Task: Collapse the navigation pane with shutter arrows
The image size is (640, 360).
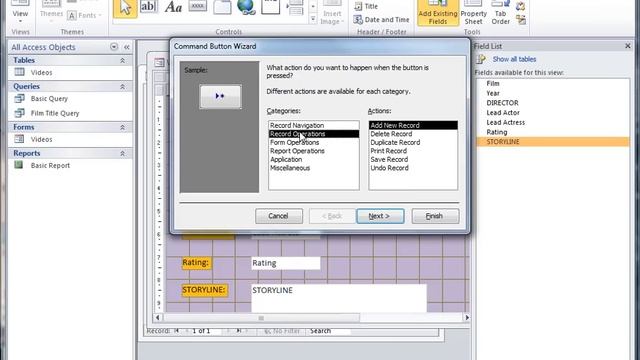Action: coord(127,47)
